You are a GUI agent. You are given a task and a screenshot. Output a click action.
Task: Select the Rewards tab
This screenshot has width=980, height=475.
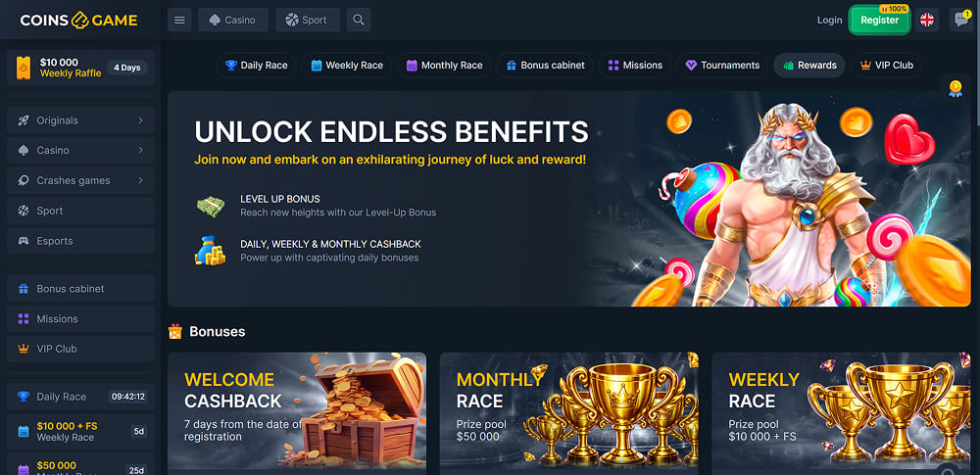[809, 65]
